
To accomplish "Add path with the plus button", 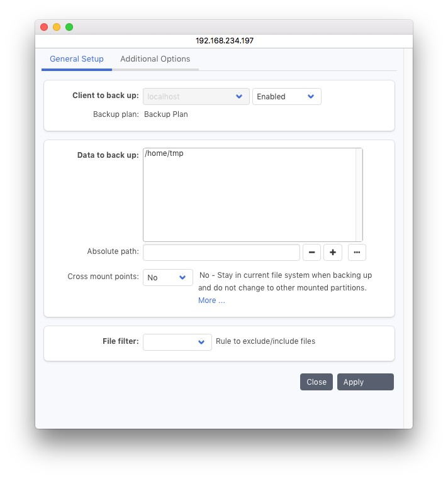I will point(333,252).
